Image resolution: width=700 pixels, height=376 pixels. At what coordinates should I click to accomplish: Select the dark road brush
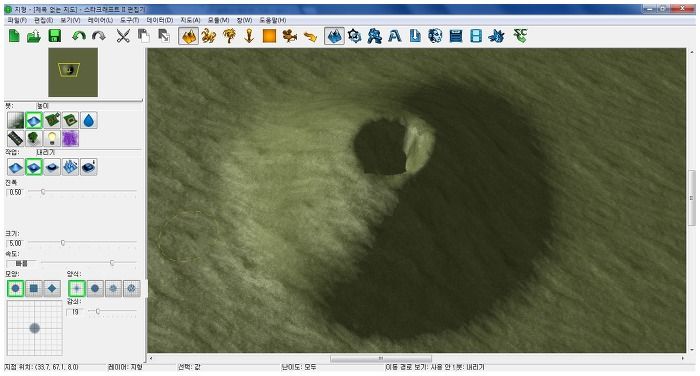16,138
